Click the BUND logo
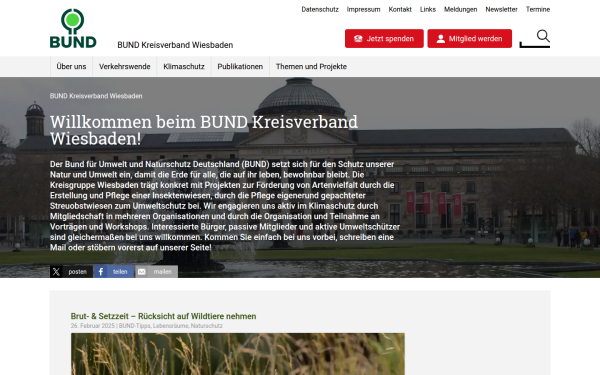 click(x=73, y=29)
